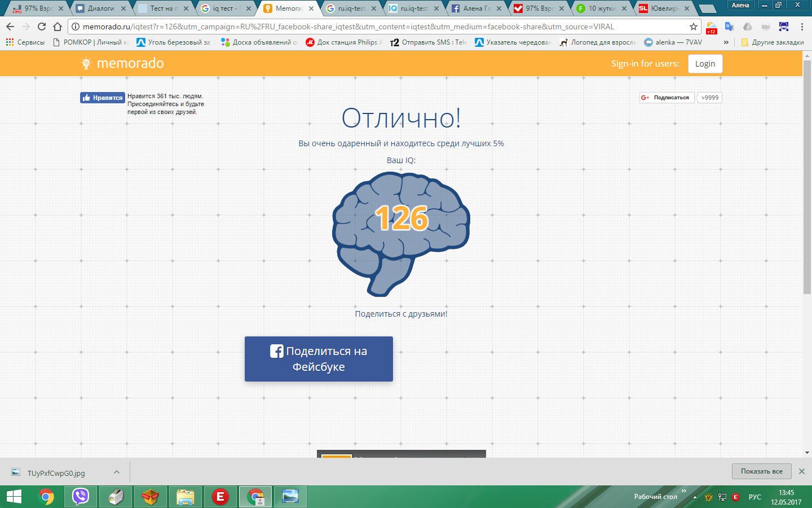Image resolution: width=812 pixels, height=508 pixels.
Task: Click the Login button
Action: click(705, 64)
